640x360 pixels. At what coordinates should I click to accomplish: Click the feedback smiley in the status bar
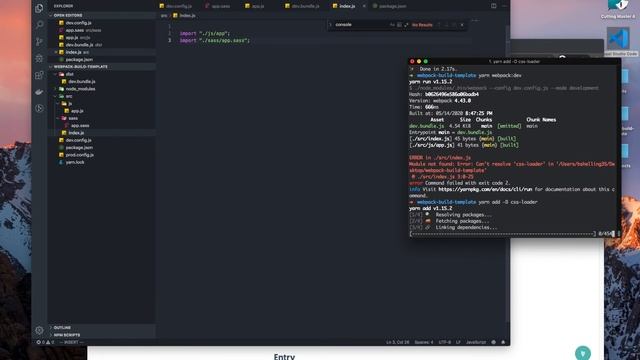pyautogui.click(x=493, y=342)
